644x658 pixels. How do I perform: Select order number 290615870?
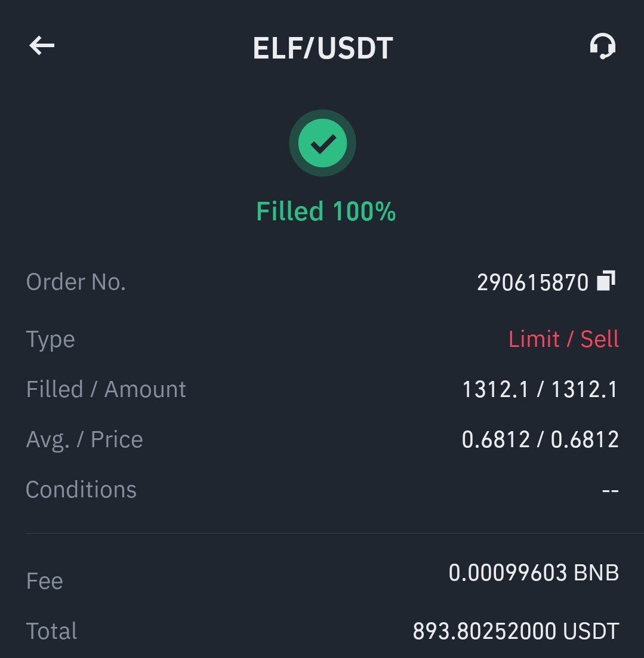click(533, 282)
